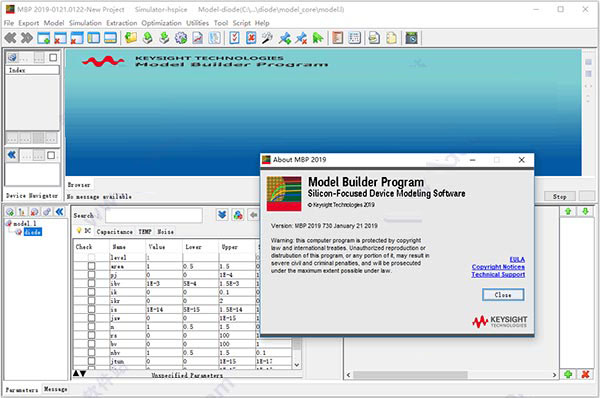Click the screenshot camera toolbar icon
Screen dimensions: 600x398
(411, 38)
